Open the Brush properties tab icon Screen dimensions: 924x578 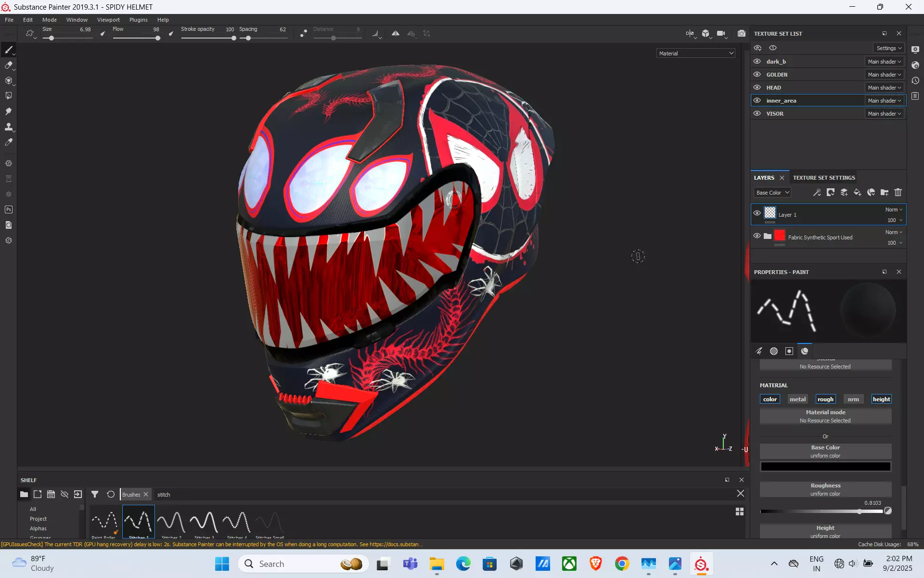pos(759,351)
